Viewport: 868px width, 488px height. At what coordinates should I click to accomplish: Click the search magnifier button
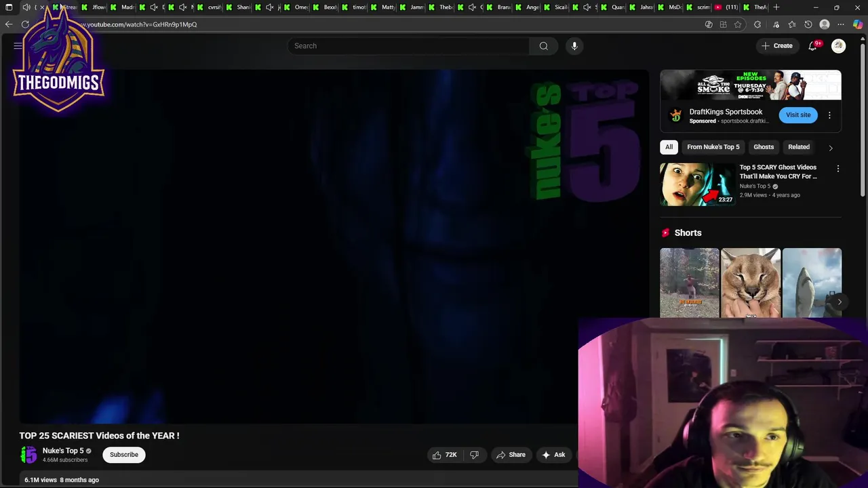[x=543, y=46]
